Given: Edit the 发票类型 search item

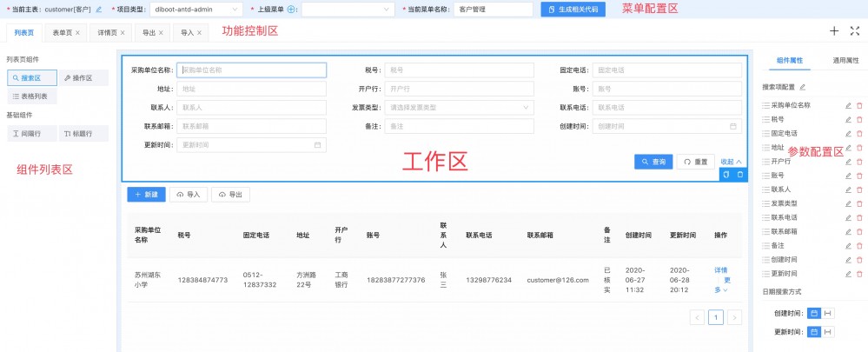Looking at the screenshot, I should coord(847,203).
